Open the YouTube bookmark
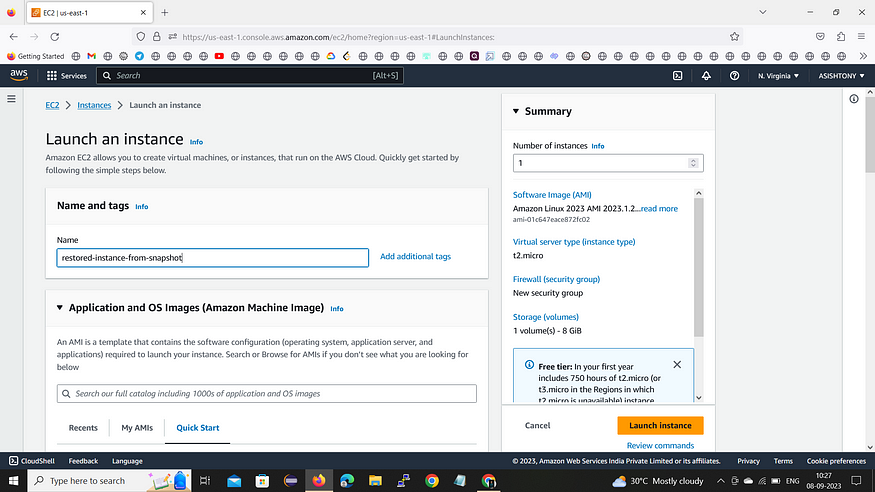 219,56
